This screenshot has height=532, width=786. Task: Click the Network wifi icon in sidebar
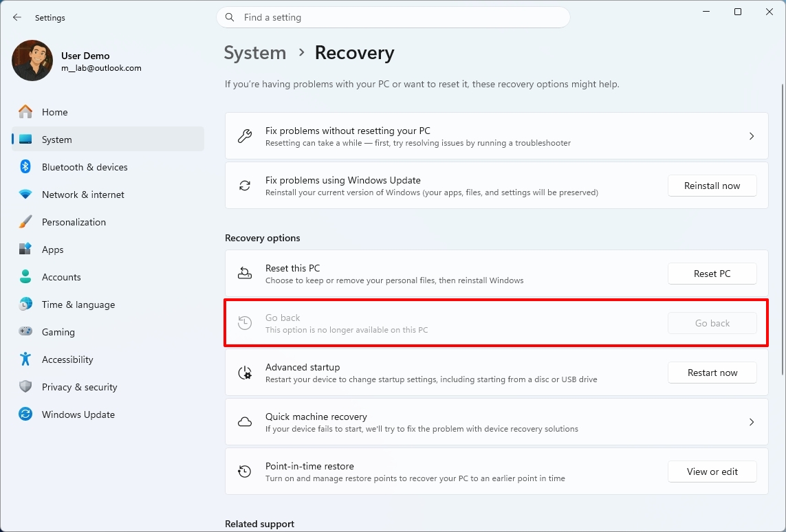pyautogui.click(x=25, y=195)
